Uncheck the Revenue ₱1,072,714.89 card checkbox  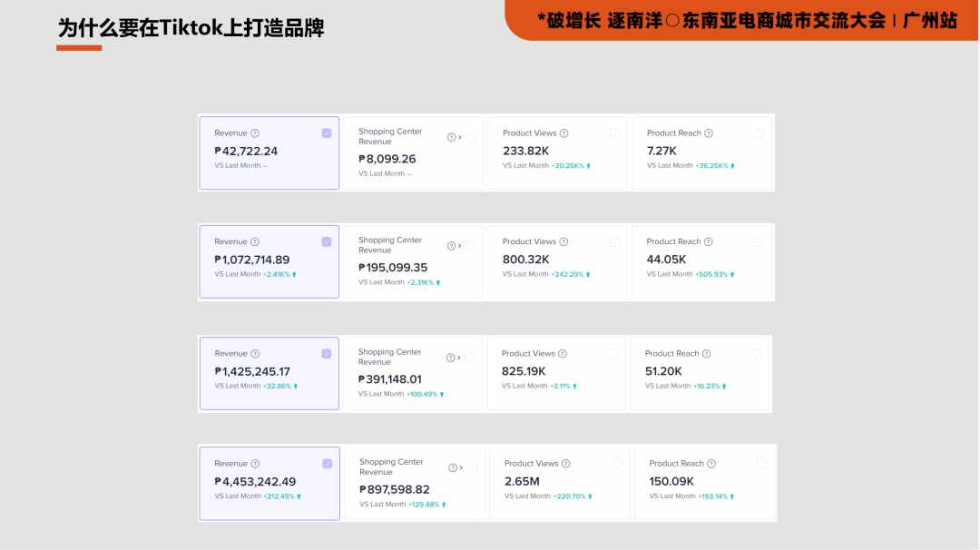point(327,242)
